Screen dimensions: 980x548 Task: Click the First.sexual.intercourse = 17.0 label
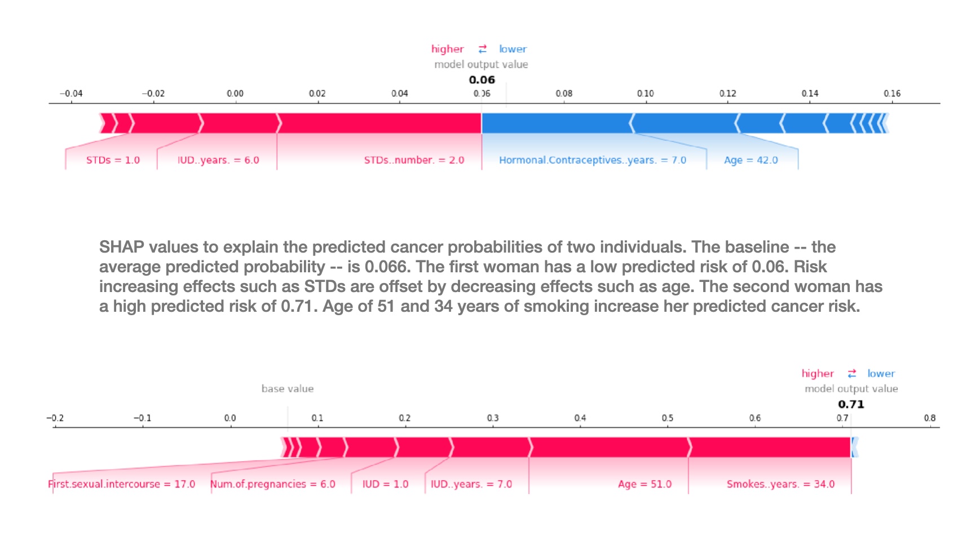coord(122,484)
